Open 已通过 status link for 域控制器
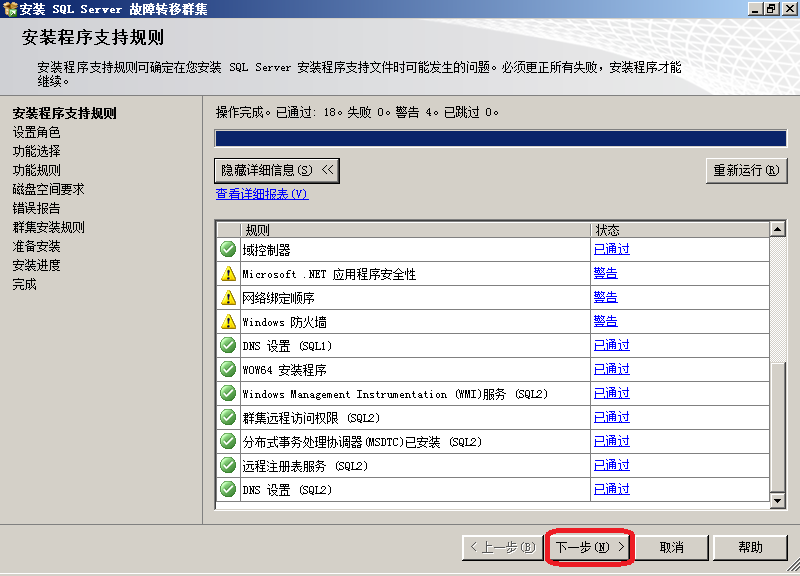The width and height of the screenshot is (800, 576). [x=611, y=250]
